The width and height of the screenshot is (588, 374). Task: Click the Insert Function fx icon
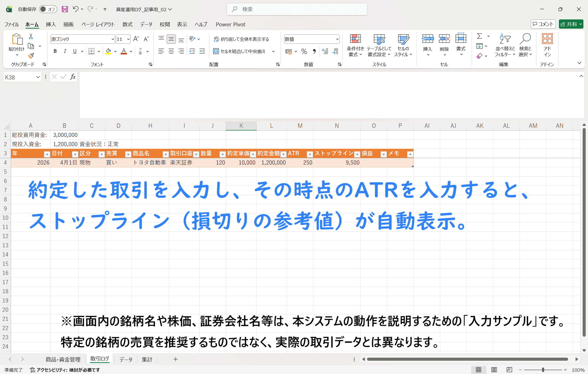[x=73, y=77]
